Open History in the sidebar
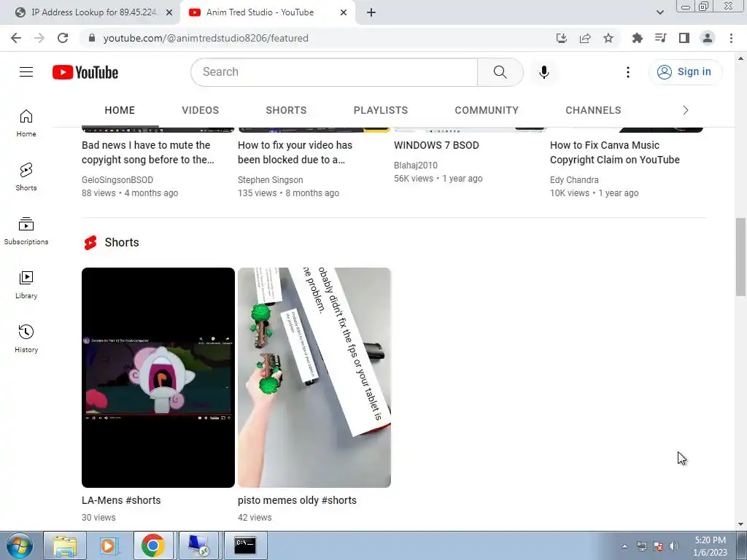 coord(26,338)
